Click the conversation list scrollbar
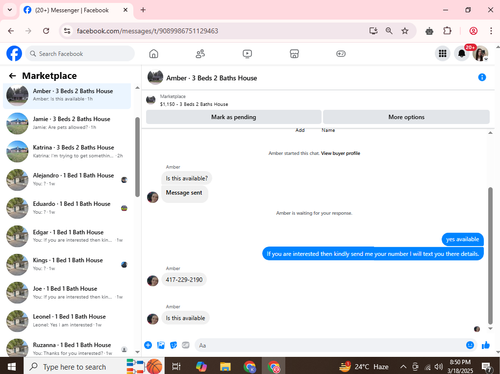 pos(137,157)
